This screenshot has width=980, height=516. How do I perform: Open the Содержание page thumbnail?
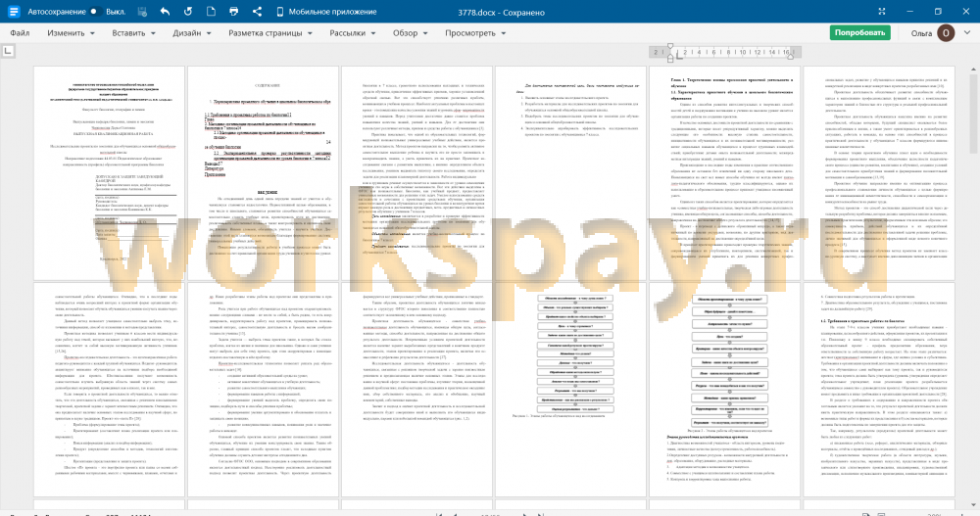(x=263, y=173)
